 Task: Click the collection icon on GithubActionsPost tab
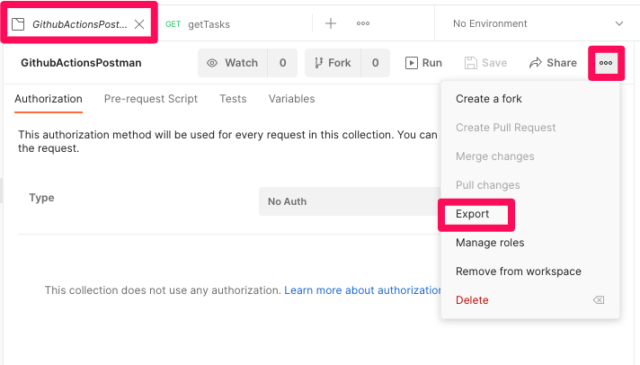click(x=18, y=24)
